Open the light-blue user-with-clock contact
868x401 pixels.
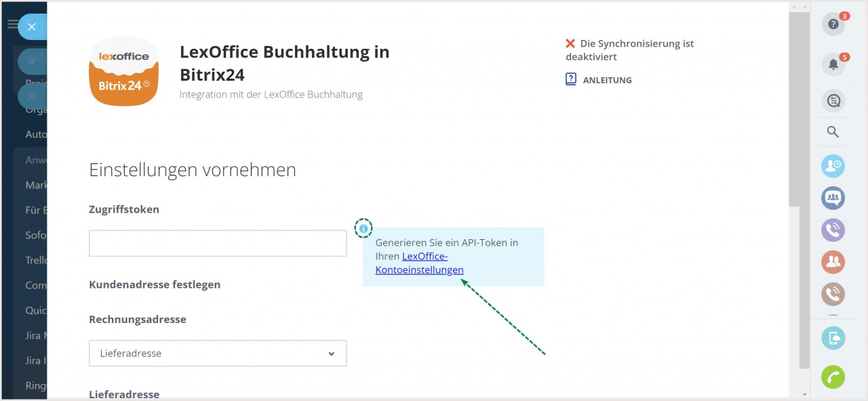click(x=833, y=165)
